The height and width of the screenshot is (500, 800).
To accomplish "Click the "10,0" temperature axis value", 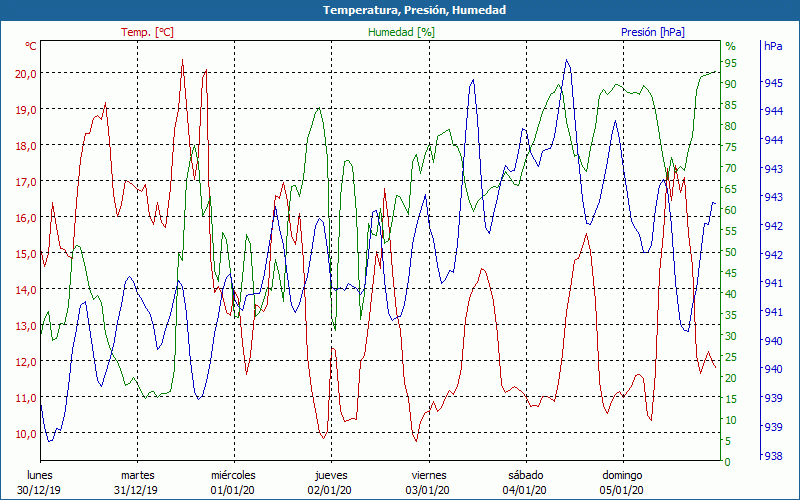I will (27, 434).
